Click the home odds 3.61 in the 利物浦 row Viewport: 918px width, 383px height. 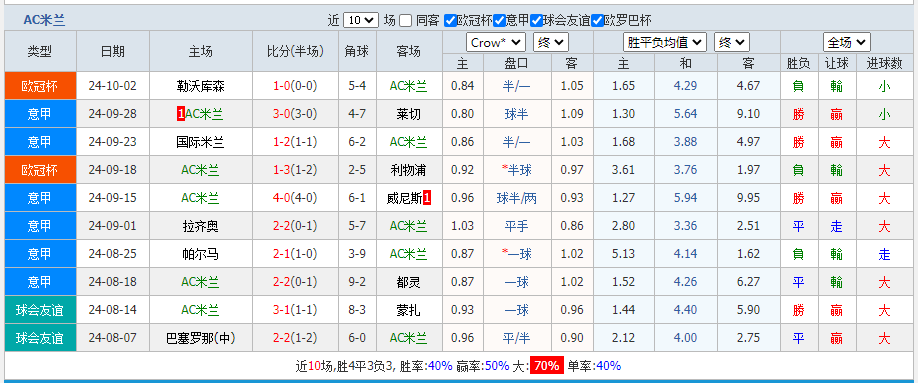click(624, 170)
